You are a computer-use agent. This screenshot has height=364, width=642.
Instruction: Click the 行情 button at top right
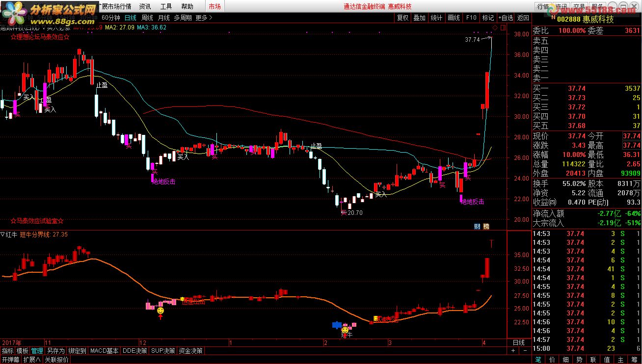click(542, 6)
